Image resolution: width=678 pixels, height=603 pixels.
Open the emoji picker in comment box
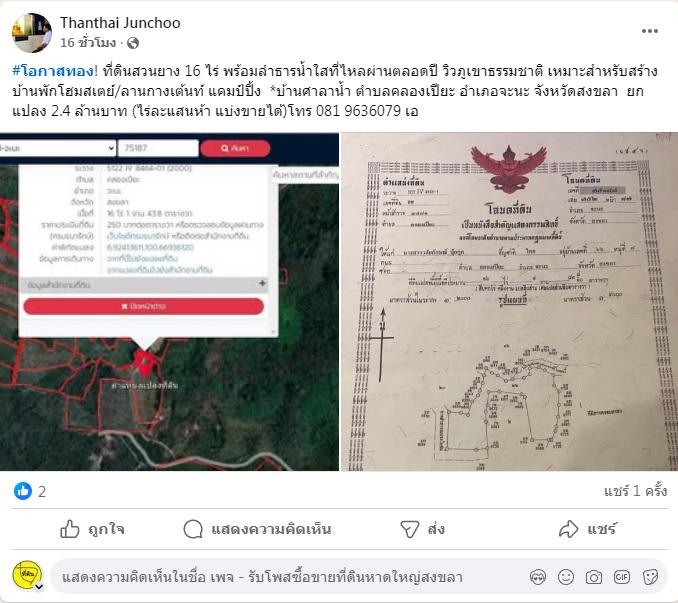click(x=566, y=577)
